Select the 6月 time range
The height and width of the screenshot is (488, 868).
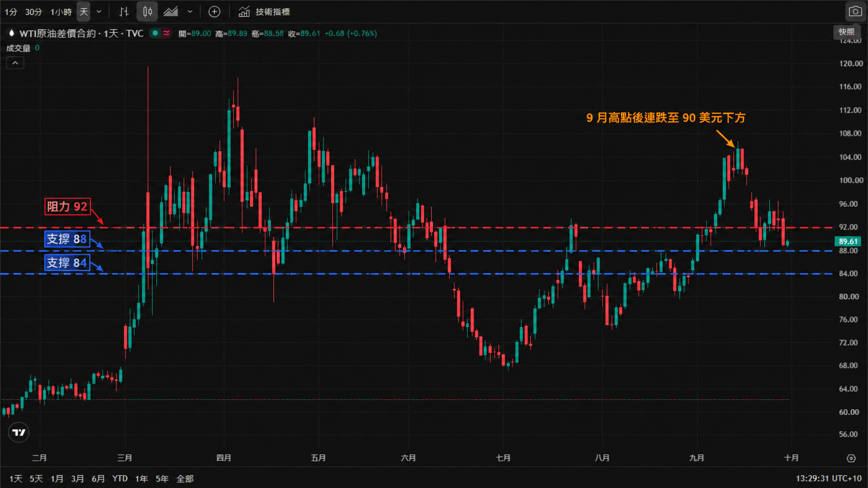tap(98, 479)
